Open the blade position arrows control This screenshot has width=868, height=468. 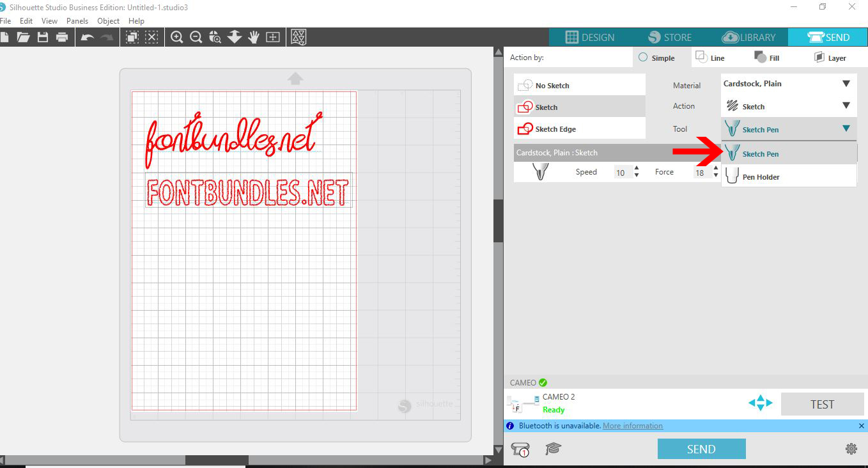click(760, 403)
